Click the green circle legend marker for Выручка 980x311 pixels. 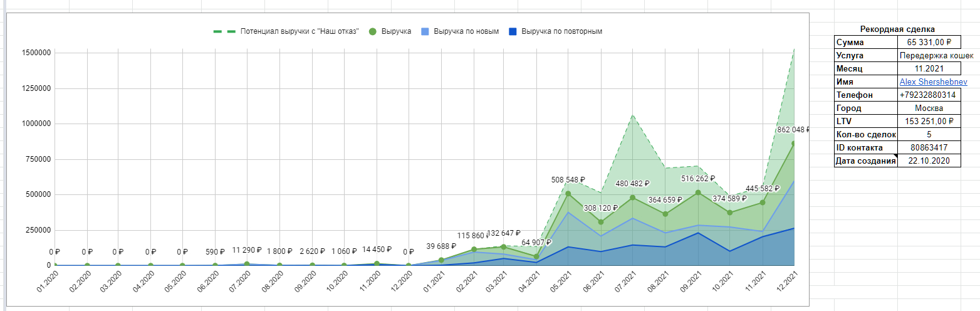click(x=373, y=31)
